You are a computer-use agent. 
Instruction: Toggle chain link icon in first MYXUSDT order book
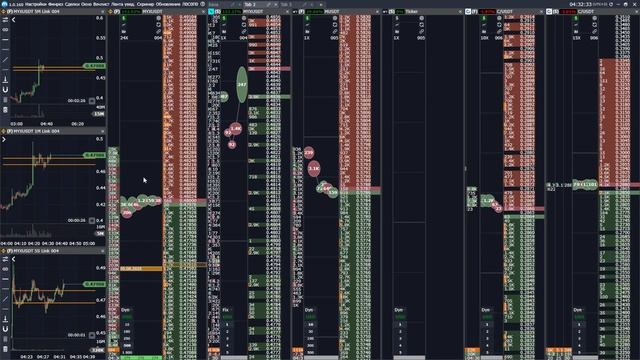click(x=158, y=31)
